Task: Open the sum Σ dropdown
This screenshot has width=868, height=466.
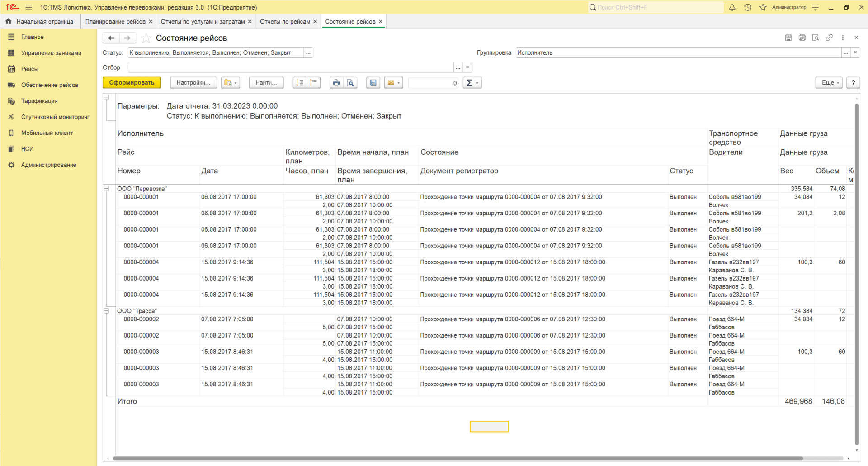Action: [x=472, y=83]
